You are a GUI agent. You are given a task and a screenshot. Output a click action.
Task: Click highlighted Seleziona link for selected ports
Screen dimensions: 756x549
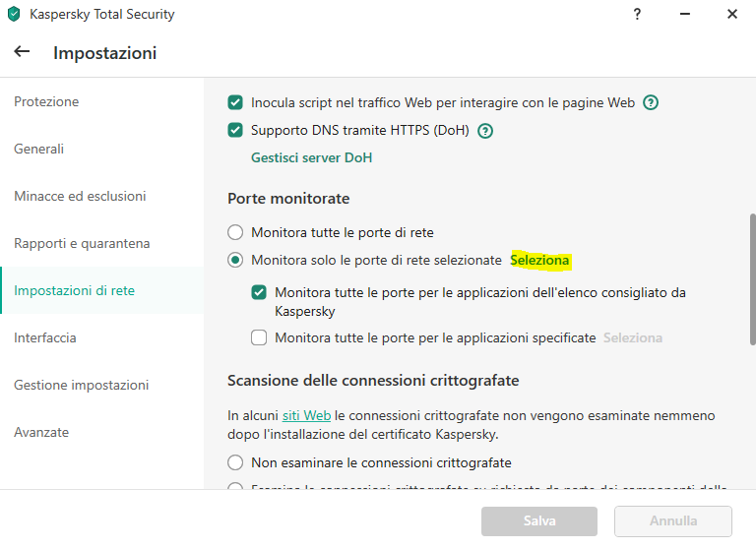click(x=539, y=261)
